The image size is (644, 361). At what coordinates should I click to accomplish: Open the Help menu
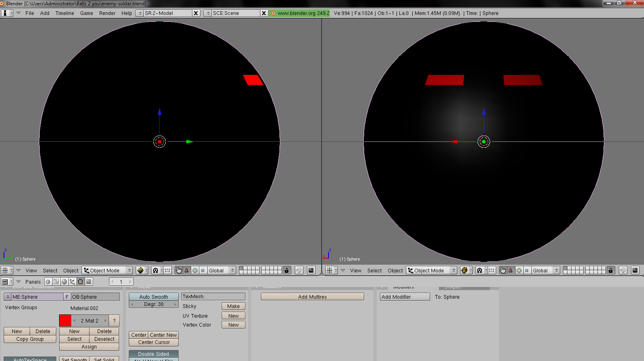(126, 13)
